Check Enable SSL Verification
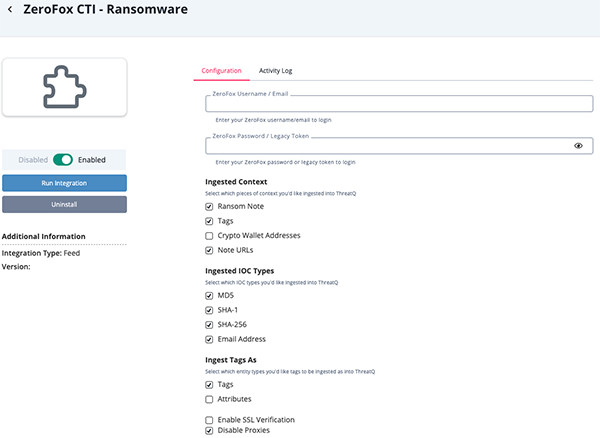Viewport: 600px width, 438px height. coord(209,420)
